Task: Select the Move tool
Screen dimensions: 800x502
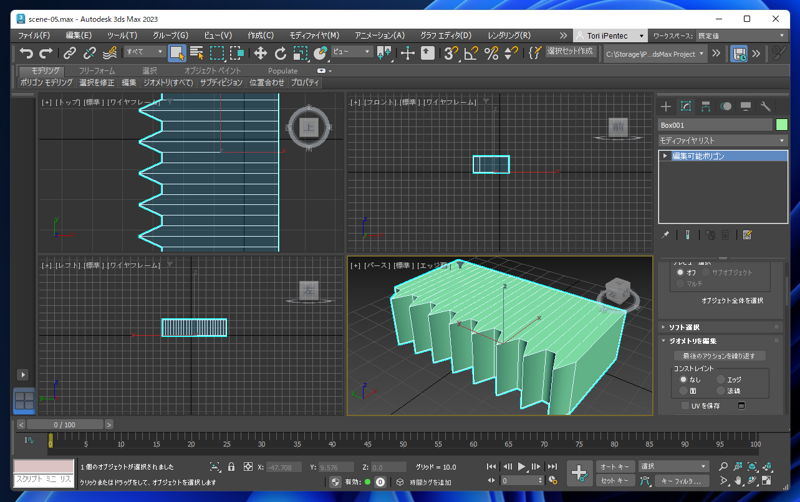Action: [x=260, y=53]
